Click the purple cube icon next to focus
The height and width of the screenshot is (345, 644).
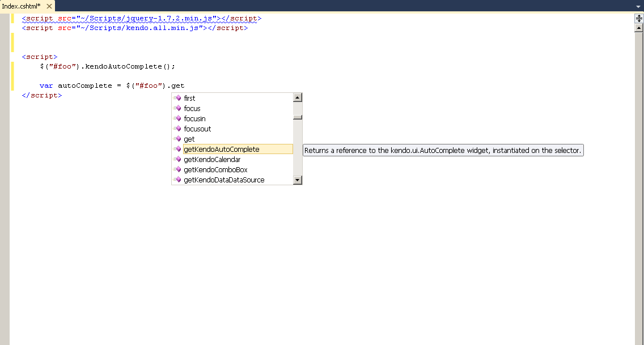(177, 108)
